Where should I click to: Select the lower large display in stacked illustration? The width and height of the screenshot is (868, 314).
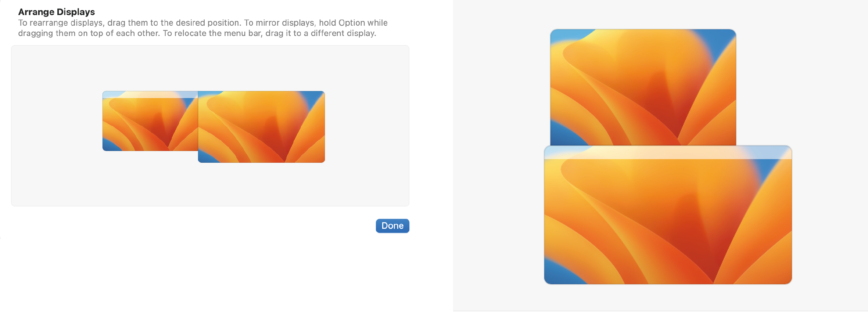(668, 215)
